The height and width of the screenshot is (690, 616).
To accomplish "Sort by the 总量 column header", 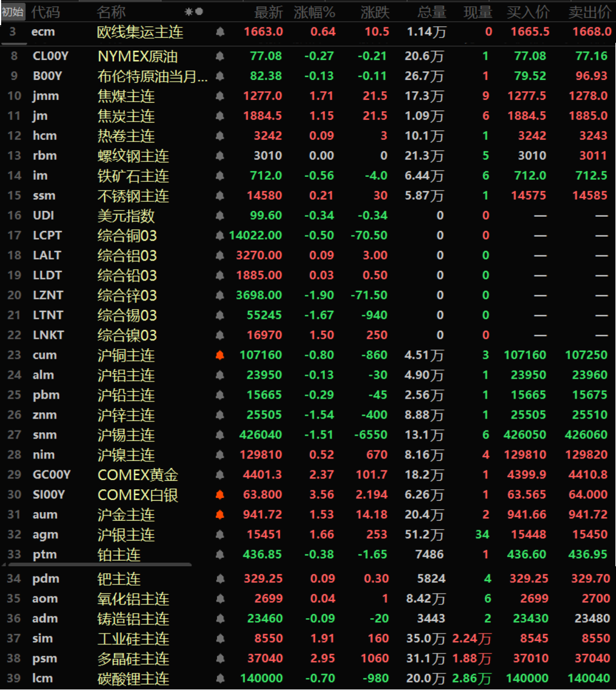I will click(432, 12).
